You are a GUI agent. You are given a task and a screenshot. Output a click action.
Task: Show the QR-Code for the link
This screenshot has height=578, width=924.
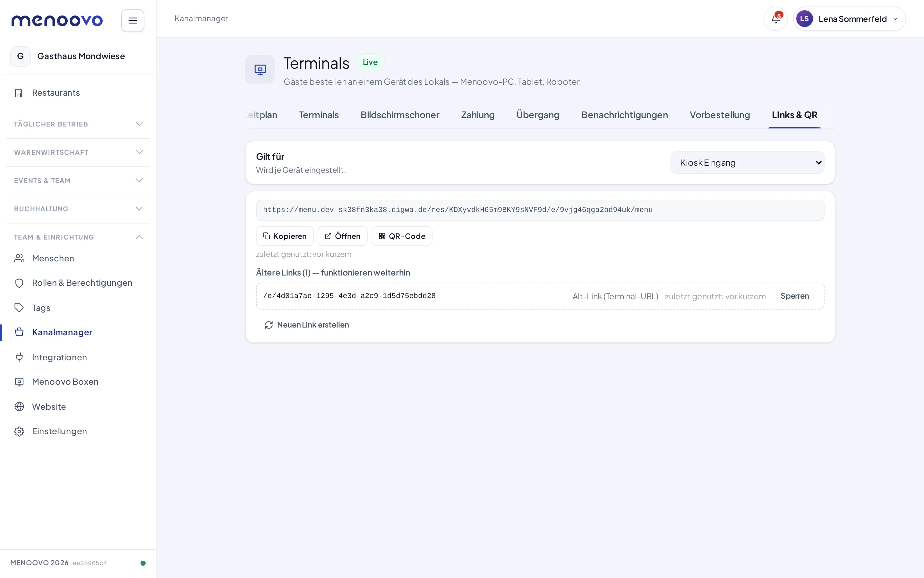point(402,236)
